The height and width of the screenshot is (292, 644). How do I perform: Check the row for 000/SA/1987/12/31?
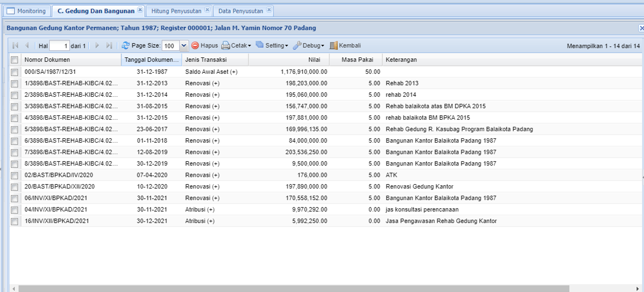click(15, 72)
